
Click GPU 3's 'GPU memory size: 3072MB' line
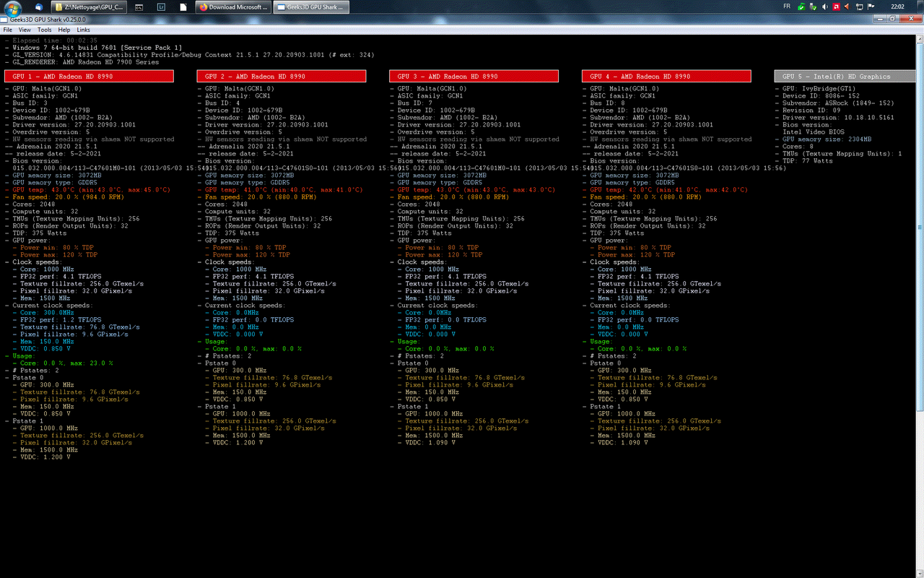[443, 176]
